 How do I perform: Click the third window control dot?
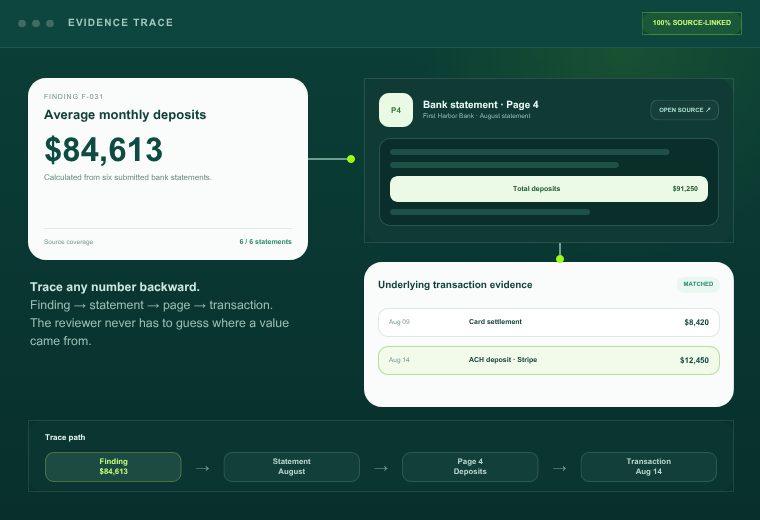click(x=50, y=23)
